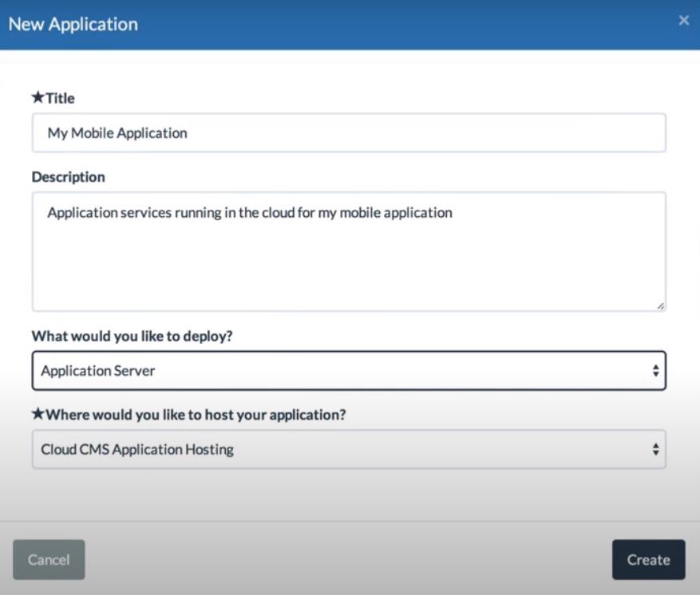Click the "What would you like to deploy?" label
Viewport: 700px width, 595px height.
point(132,336)
